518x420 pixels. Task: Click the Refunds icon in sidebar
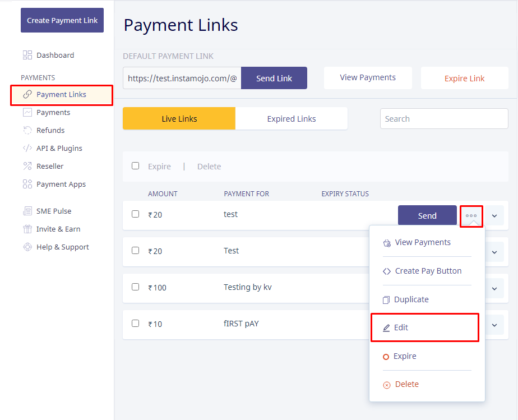tap(27, 130)
